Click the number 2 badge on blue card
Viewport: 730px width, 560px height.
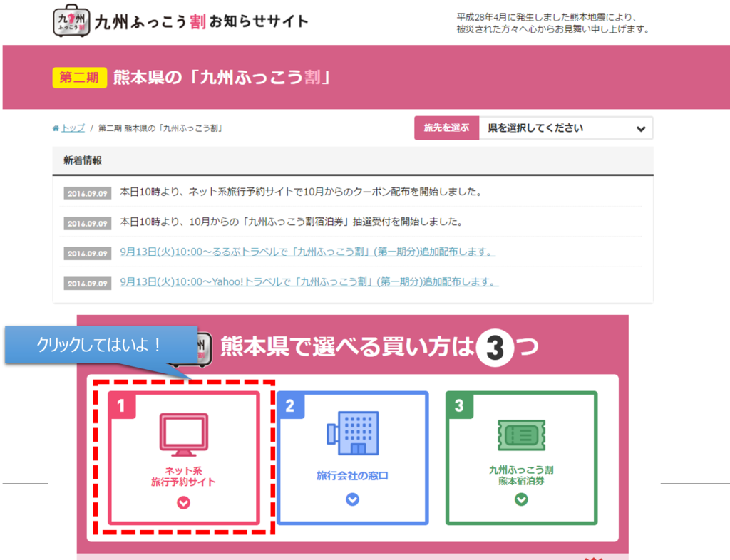point(290,405)
